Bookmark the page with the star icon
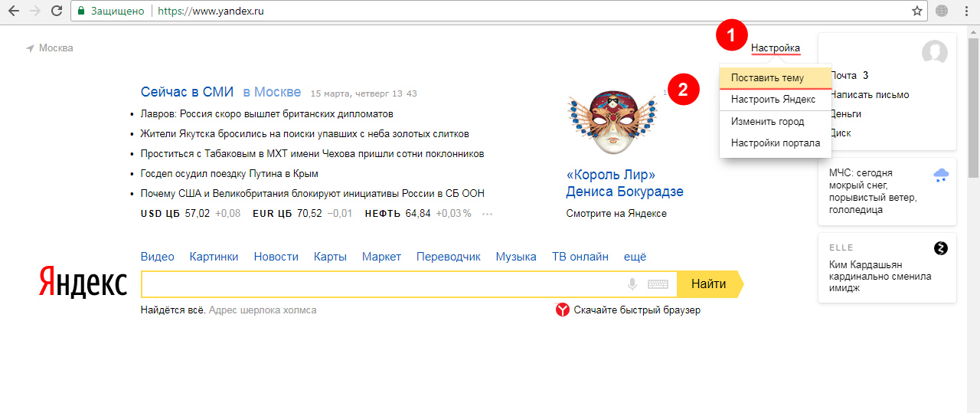 coord(917,11)
